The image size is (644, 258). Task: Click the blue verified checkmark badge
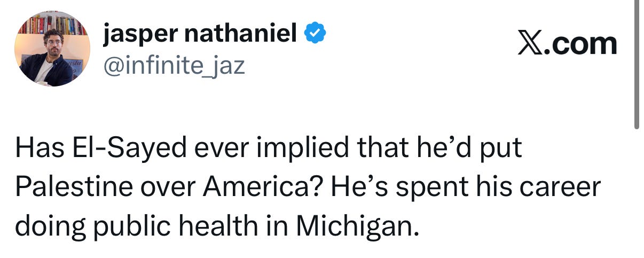[x=315, y=35]
